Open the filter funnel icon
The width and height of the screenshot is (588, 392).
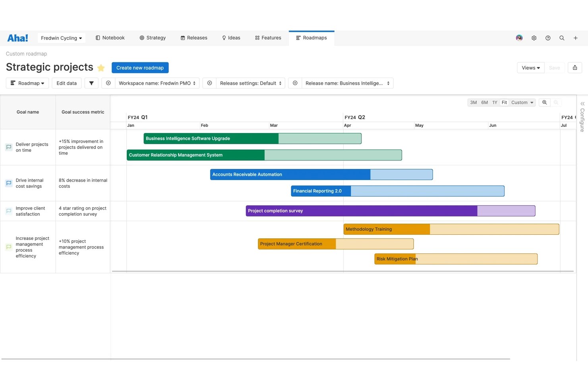(91, 83)
